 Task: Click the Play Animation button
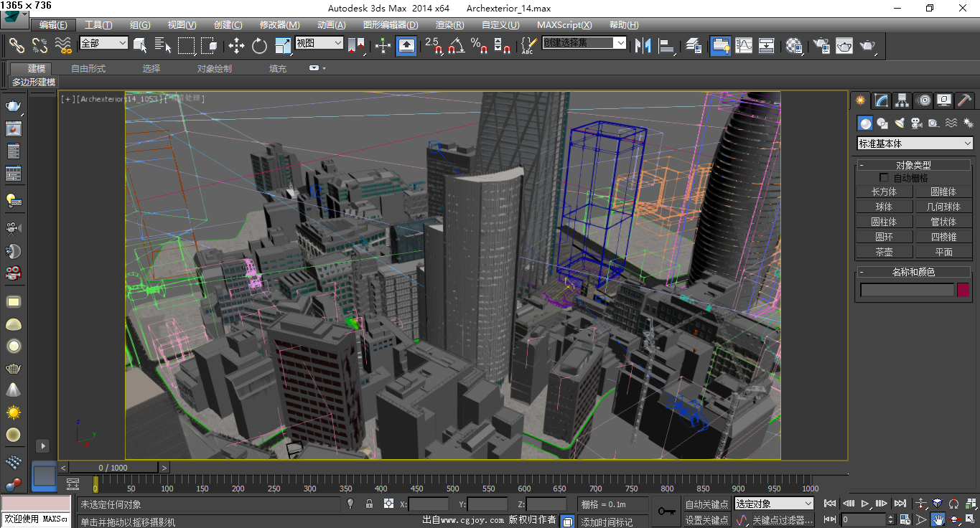(x=866, y=504)
